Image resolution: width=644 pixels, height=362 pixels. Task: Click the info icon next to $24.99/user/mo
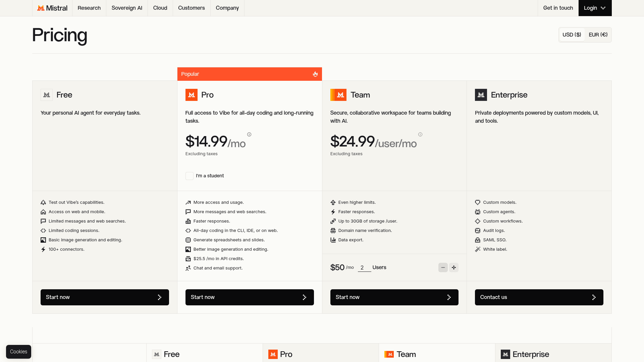(420, 134)
